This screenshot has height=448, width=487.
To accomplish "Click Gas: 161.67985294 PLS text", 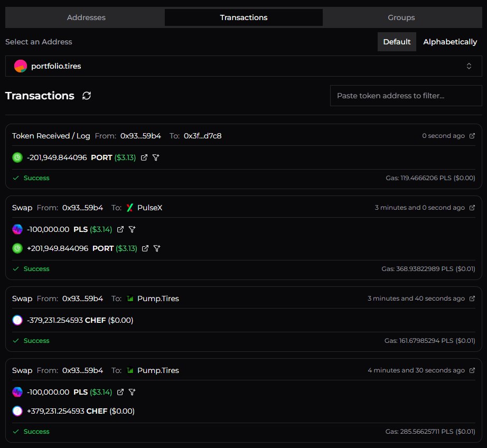I will 430,341.
